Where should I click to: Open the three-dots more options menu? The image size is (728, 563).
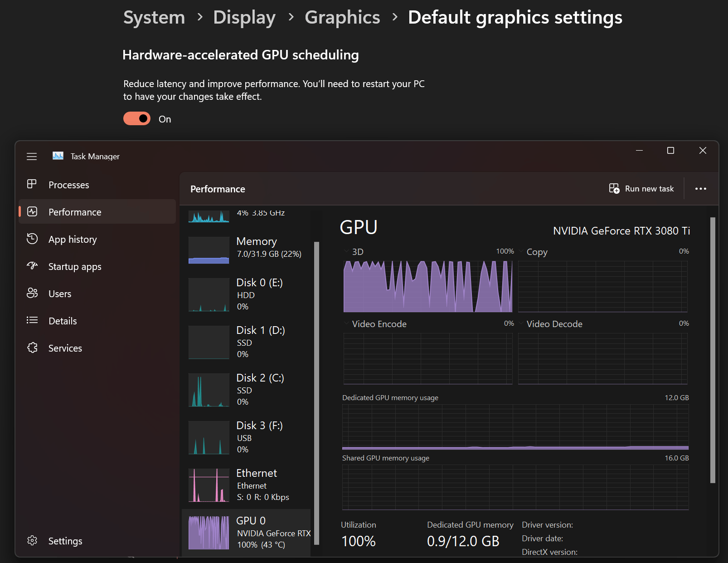point(701,189)
